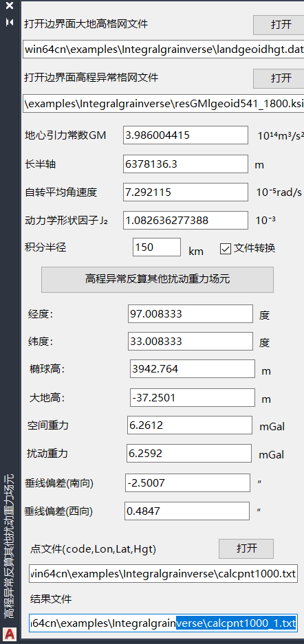Click the 打开边界面大地高格网文件 label
Screen dimensions: 304x644
coord(86,23)
